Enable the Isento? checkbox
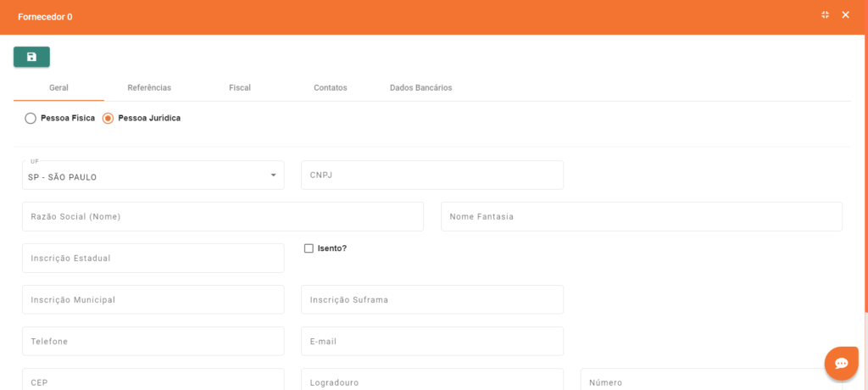 point(309,248)
